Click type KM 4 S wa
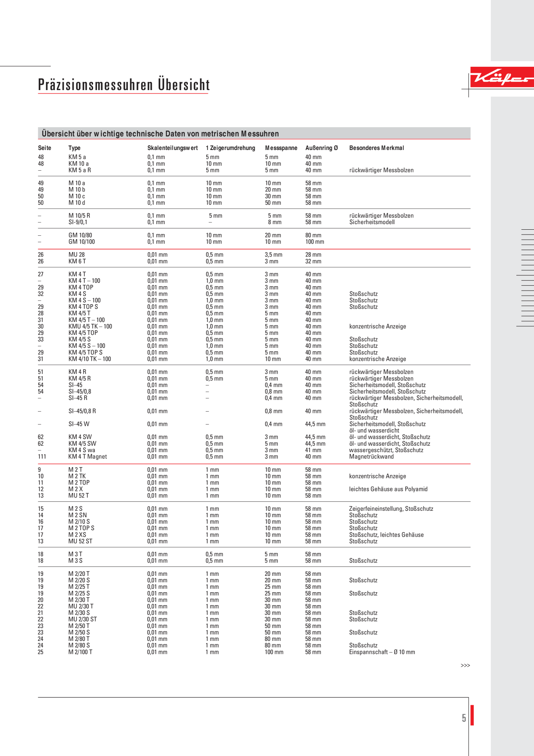 coord(82,450)
